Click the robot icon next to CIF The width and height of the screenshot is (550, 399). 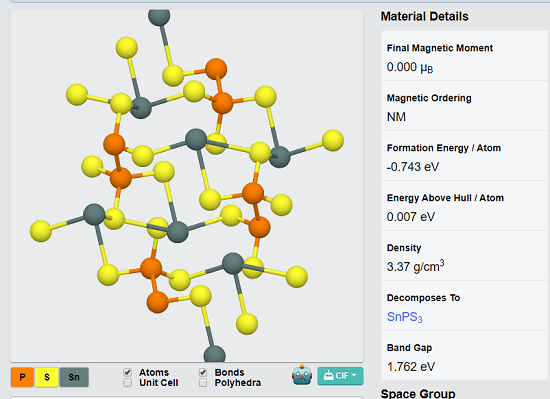pos(302,375)
